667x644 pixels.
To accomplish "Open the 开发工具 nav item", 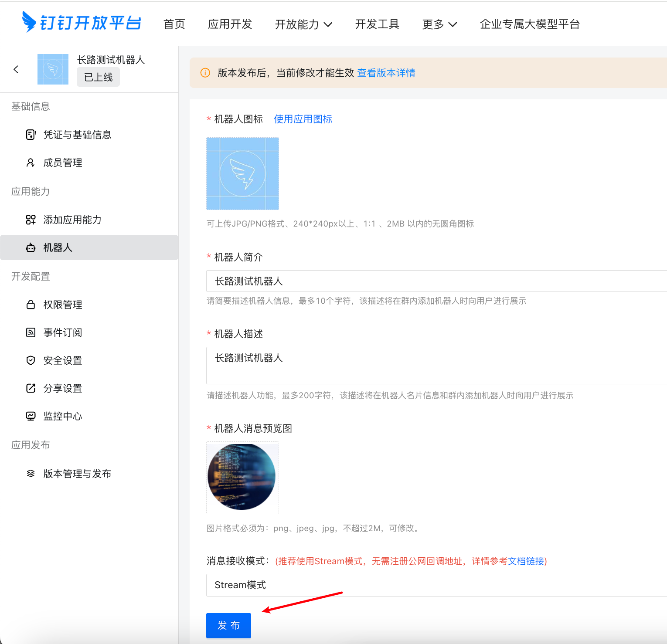I will [x=377, y=24].
